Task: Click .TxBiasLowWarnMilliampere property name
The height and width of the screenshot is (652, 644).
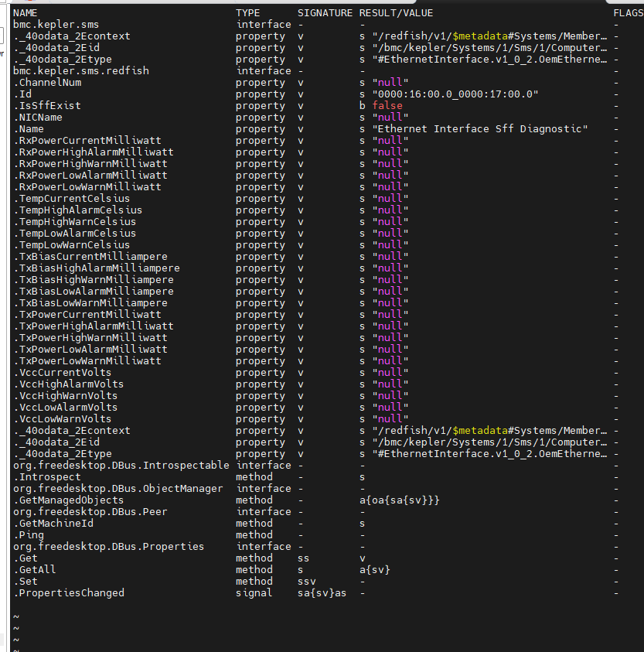Action: click(x=90, y=303)
